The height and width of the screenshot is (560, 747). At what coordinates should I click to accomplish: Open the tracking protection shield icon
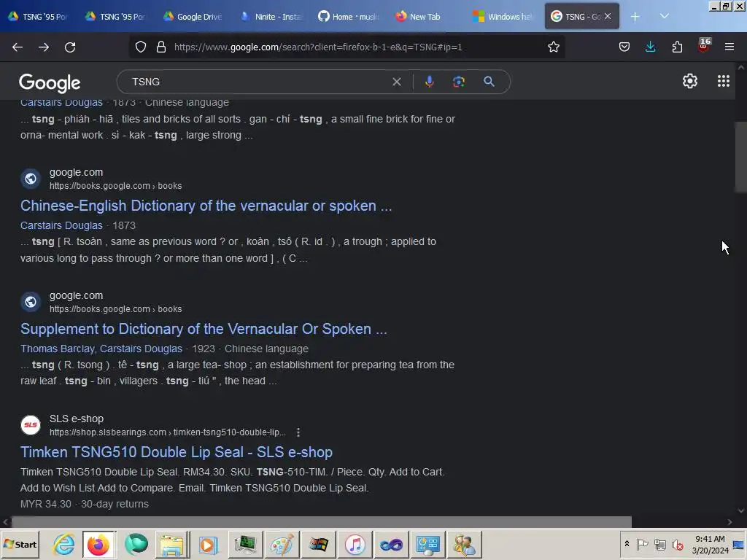tap(141, 47)
